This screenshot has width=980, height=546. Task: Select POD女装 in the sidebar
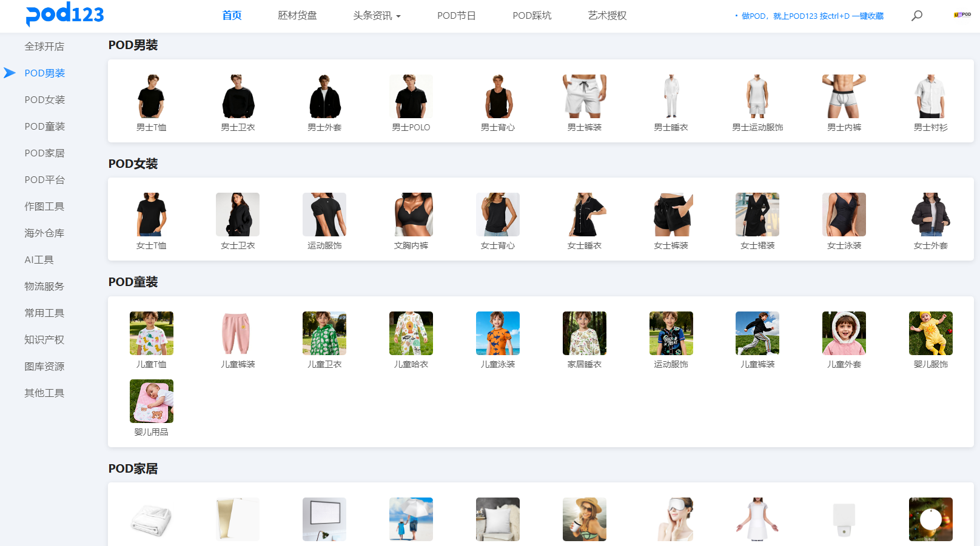(x=44, y=100)
